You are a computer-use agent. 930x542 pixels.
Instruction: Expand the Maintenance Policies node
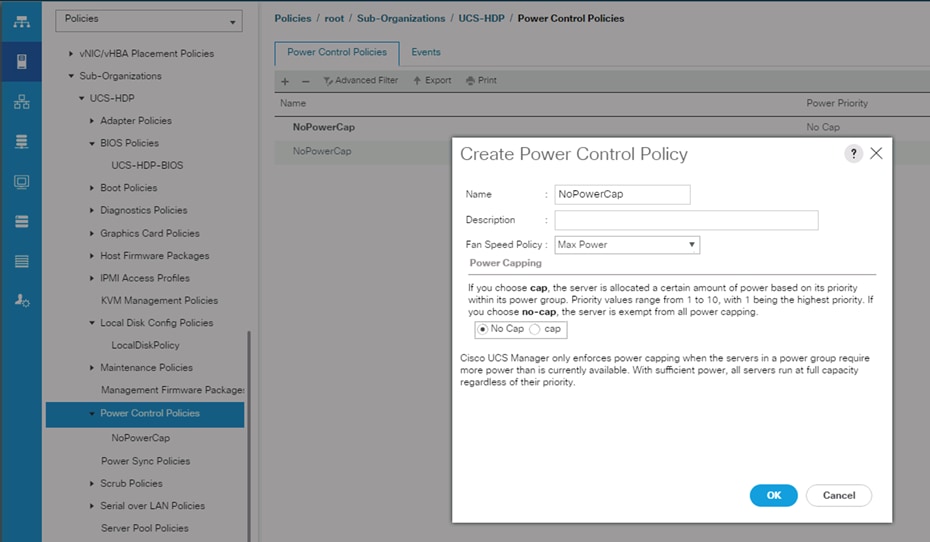pyautogui.click(x=92, y=368)
